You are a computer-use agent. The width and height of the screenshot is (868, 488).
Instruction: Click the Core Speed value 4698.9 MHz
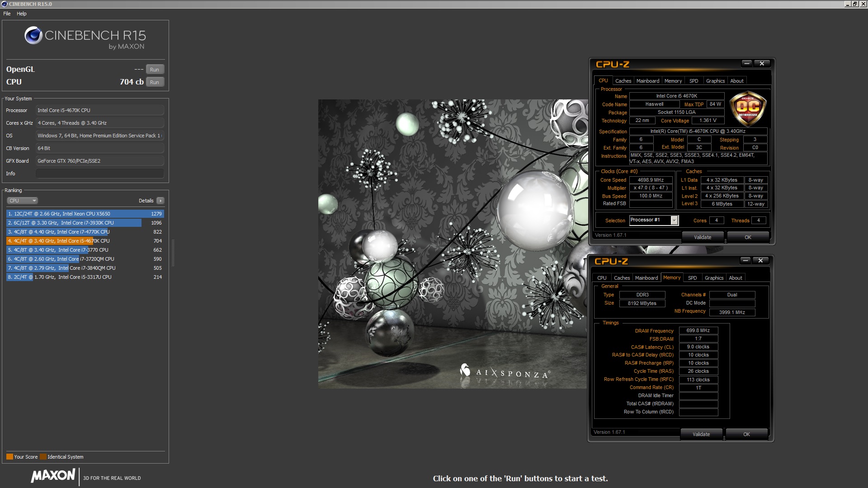(651, 180)
